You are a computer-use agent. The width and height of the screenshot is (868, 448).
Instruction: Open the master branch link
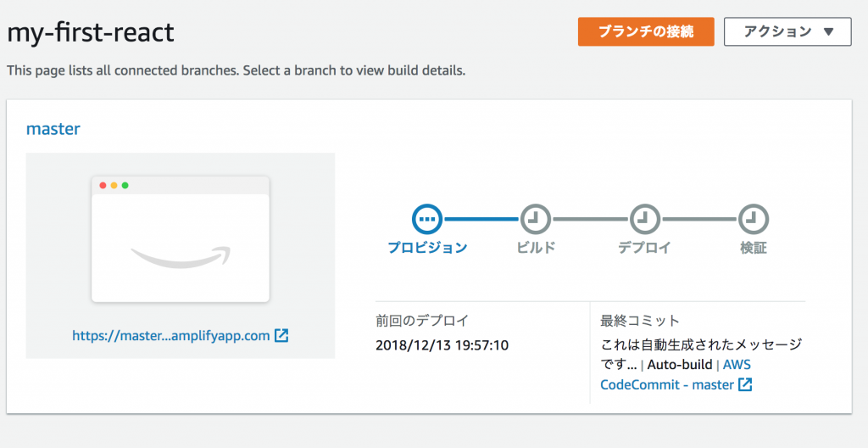point(53,129)
